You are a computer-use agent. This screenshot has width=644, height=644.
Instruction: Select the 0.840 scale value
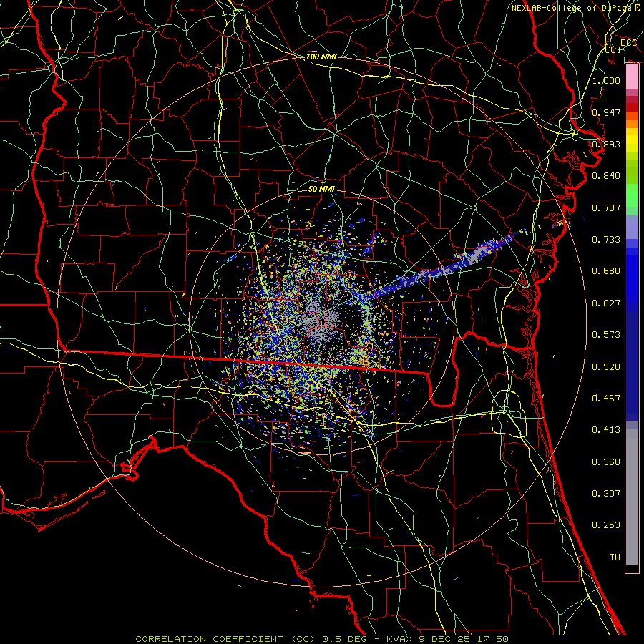(x=606, y=176)
